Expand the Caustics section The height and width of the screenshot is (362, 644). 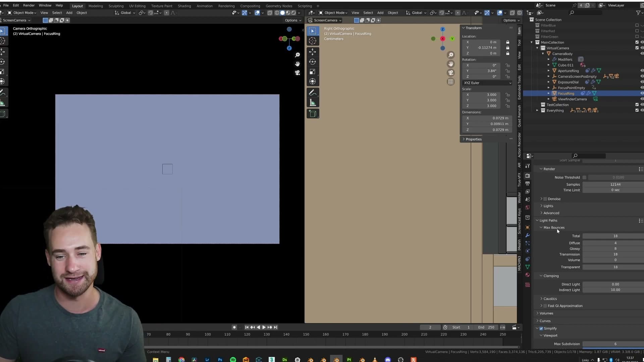coord(550,299)
